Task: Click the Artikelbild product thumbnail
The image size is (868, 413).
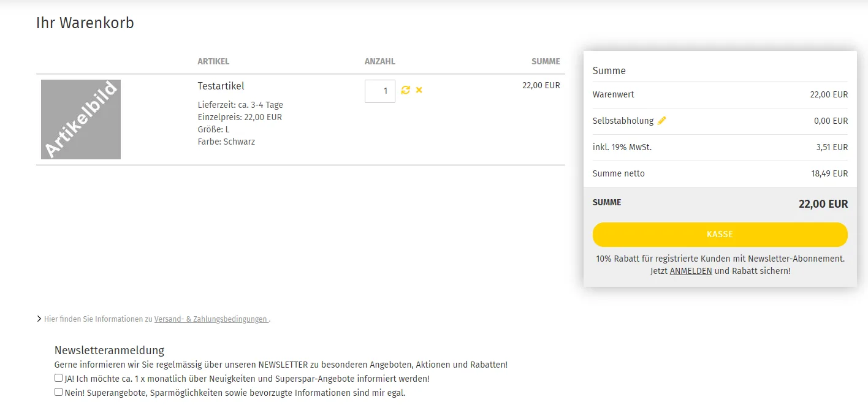Action: (x=81, y=119)
